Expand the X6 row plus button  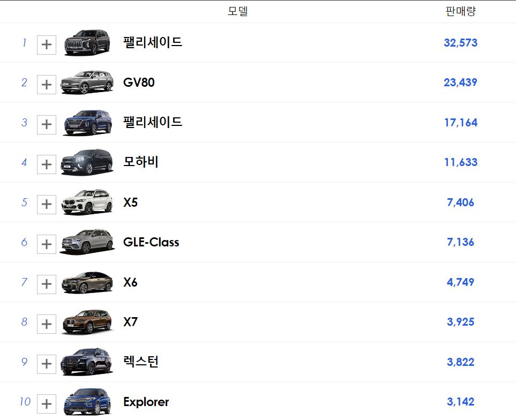click(47, 284)
